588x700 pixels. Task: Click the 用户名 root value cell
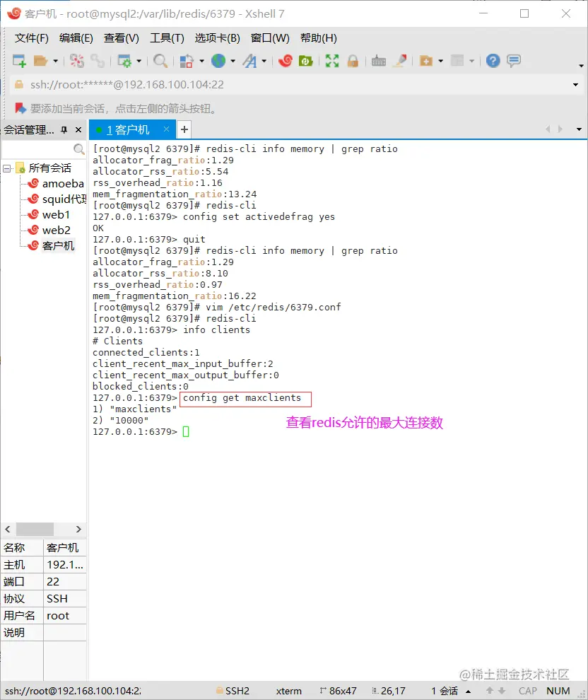tap(65, 616)
